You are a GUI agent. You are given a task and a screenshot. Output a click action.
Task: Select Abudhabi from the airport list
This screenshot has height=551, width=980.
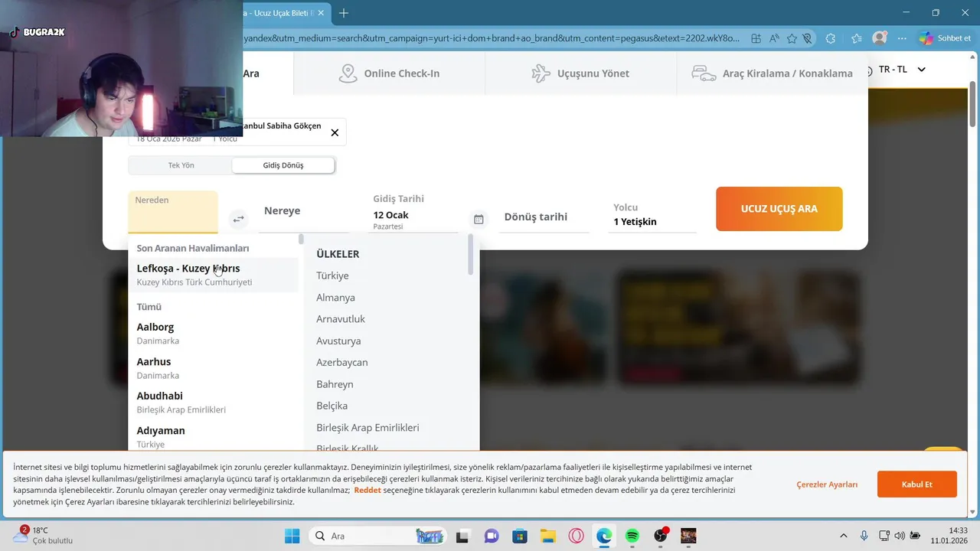(213, 403)
